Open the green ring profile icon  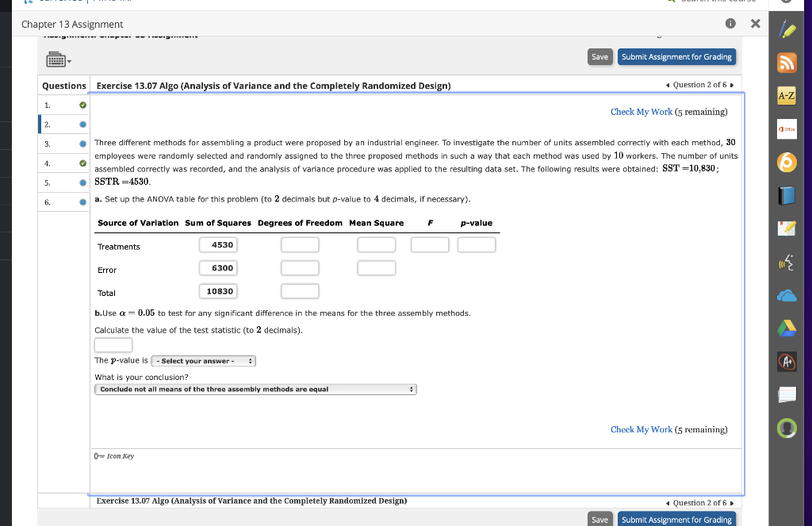click(787, 428)
